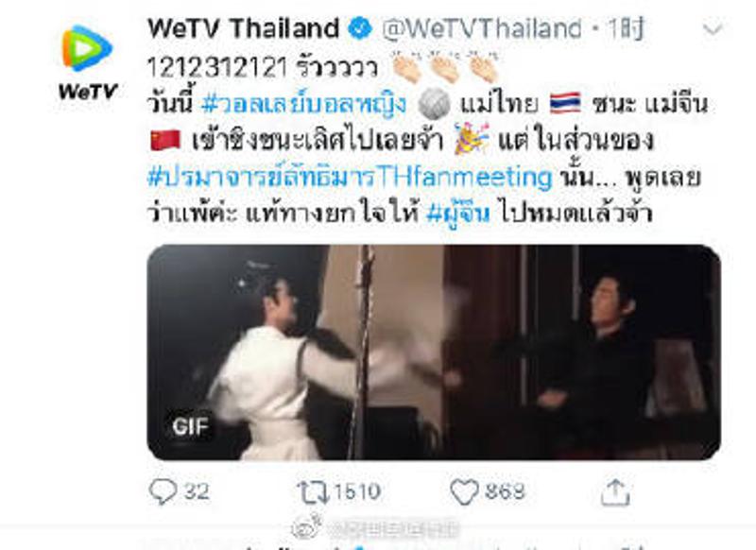Click the verified badge next to WeTV Thailand

[360, 28]
